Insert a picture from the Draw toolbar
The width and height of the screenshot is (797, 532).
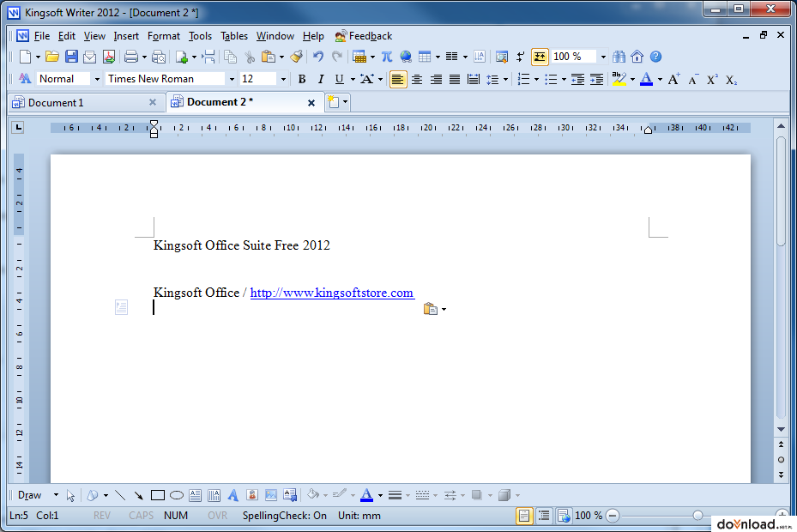(x=271, y=495)
